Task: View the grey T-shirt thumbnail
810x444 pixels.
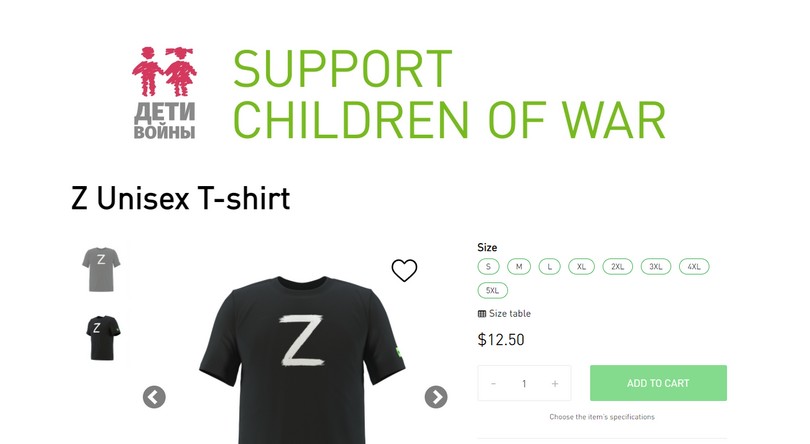Action: (x=101, y=269)
